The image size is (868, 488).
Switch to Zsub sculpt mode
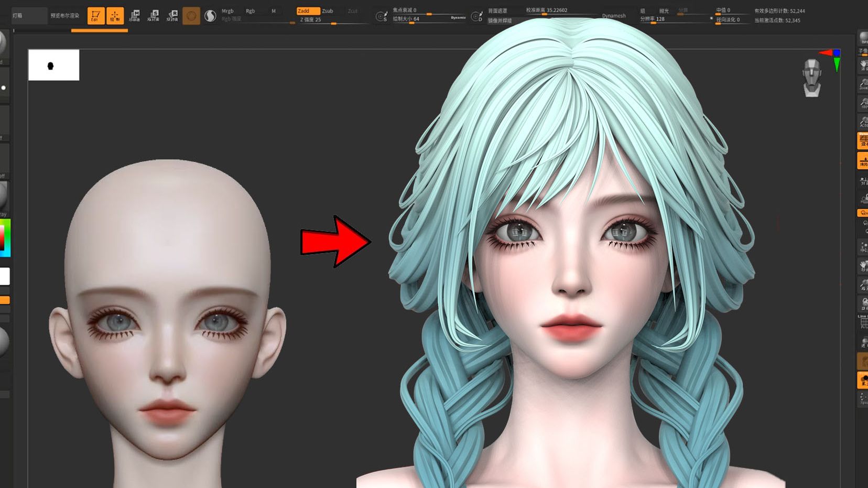tap(328, 11)
